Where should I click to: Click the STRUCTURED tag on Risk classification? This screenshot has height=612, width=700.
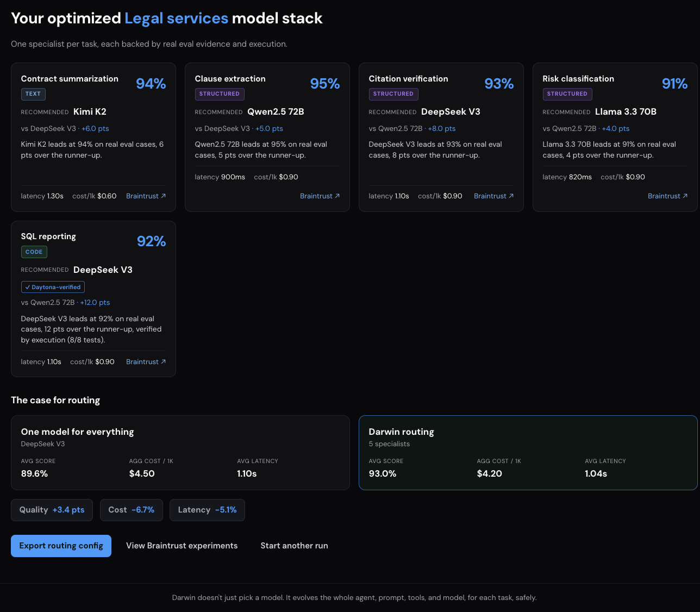[567, 94]
